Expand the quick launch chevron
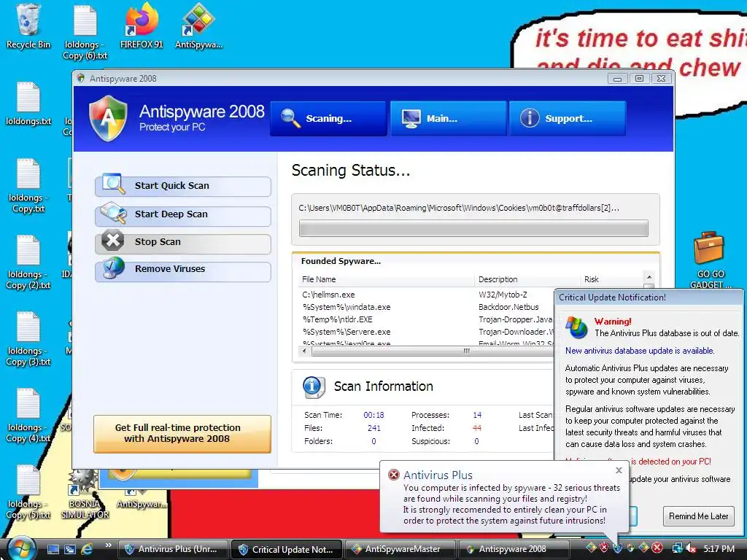This screenshot has width=747, height=560. click(108, 545)
